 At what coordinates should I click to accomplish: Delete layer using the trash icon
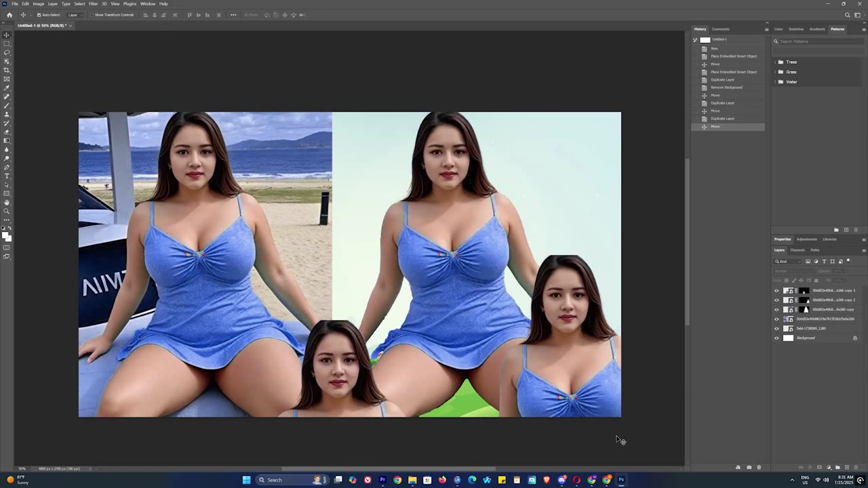click(855, 467)
